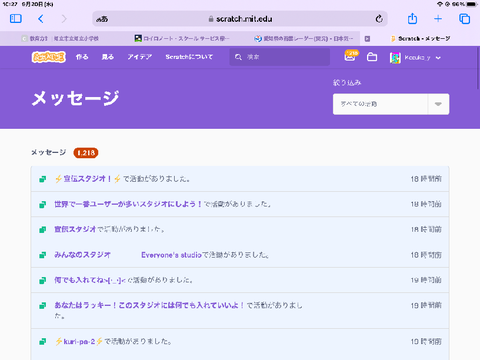Open the アイデア menu item
Viewport: 480px width, 360px height.
[140, 57]
